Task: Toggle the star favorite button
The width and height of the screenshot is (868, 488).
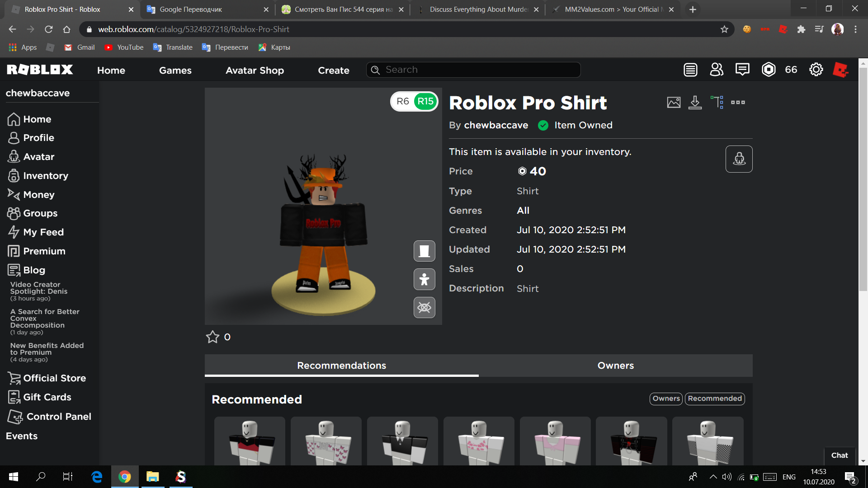Action: [x=213, y=337]
